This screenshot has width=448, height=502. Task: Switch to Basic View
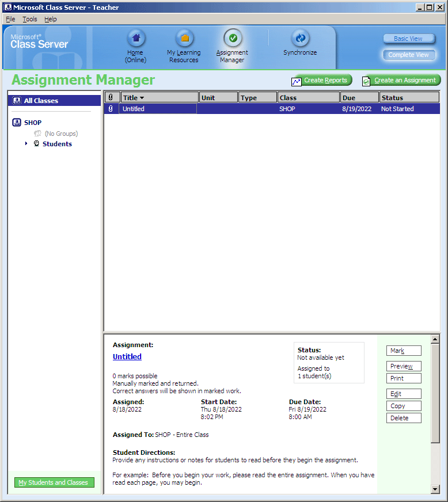409,39
